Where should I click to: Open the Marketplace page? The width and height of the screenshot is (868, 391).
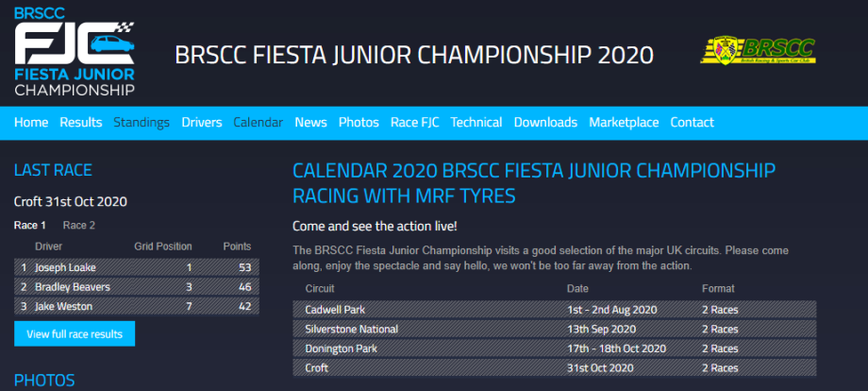point(624,123)
